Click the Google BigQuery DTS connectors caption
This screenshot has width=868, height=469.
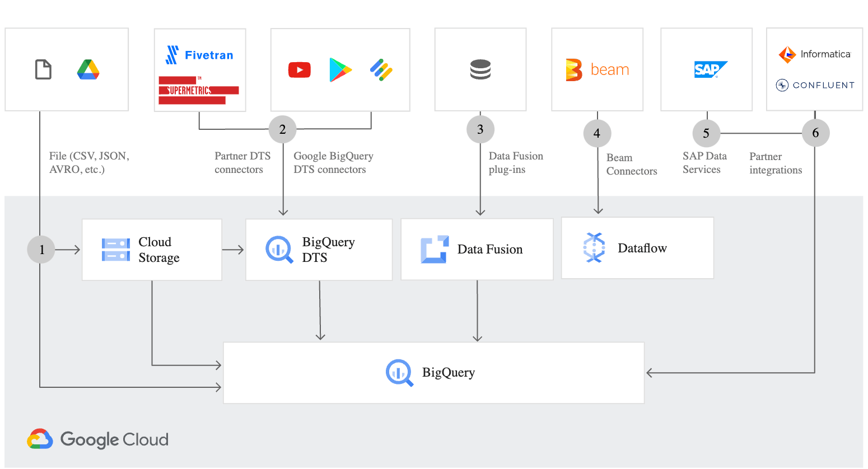(x=333, y=162)
